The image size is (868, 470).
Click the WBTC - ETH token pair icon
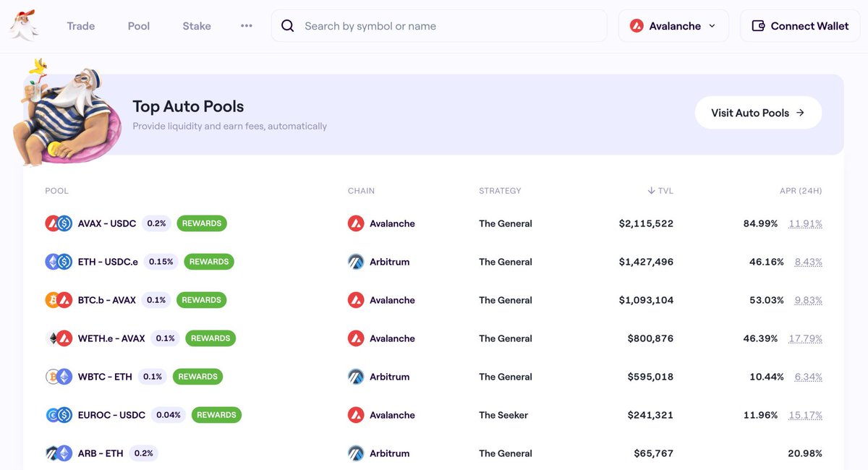(59, 377)
